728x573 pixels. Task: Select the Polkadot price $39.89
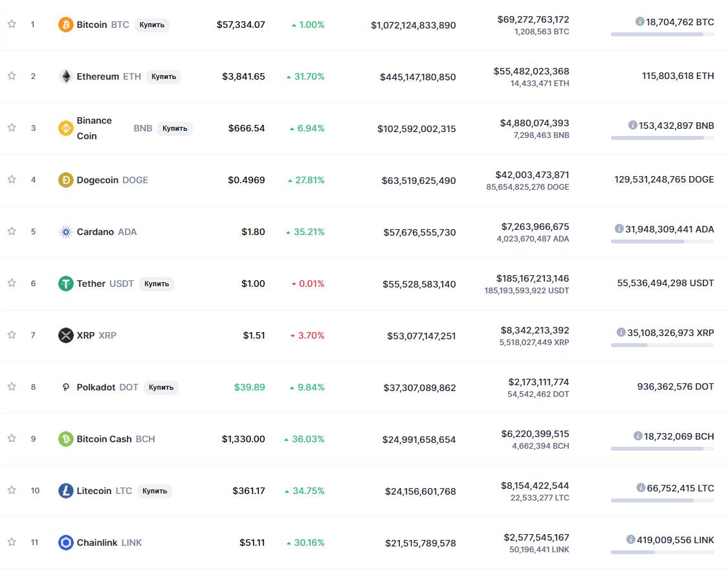pos(249,387)
